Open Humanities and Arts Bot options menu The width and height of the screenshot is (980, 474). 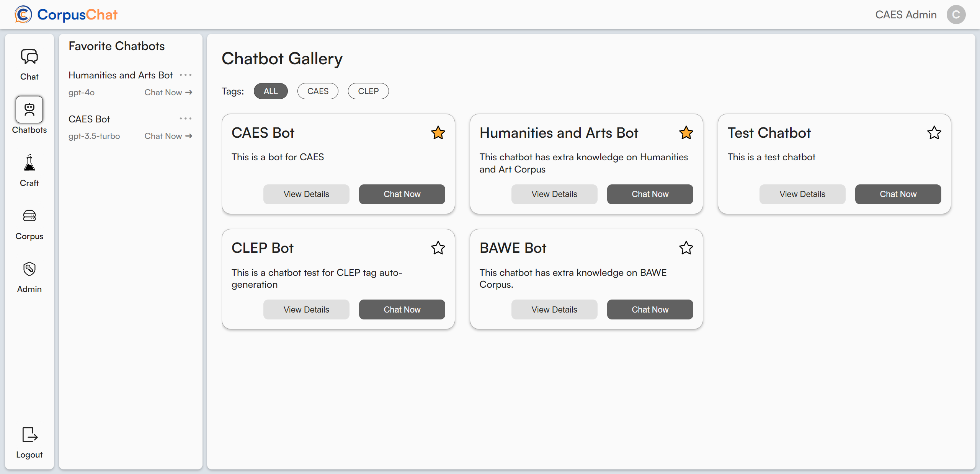pyautogui.click(x=186, y=75)
